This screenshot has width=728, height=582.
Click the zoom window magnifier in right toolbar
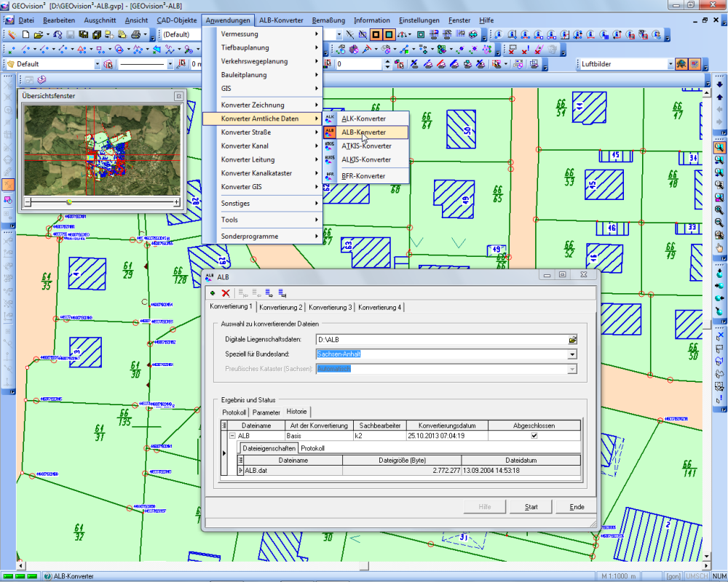tap(719, 148)
